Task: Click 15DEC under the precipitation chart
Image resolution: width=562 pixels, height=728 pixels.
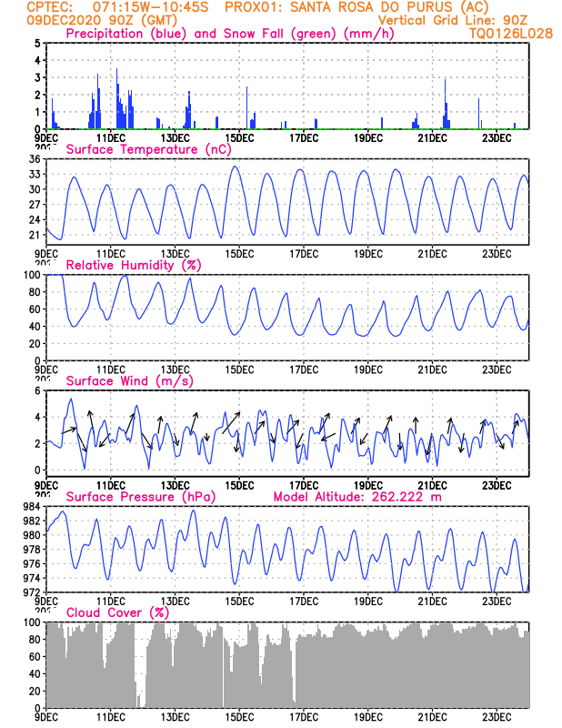Action: 239,138
